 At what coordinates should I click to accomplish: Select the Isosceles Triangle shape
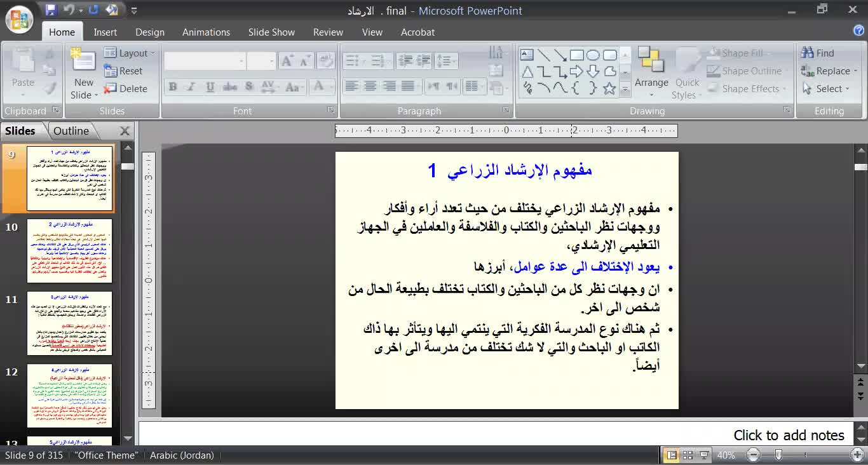(527, 71)
